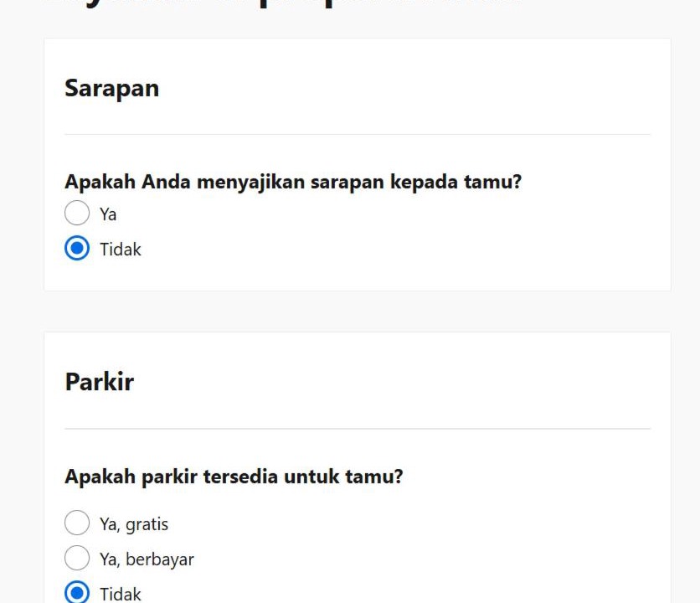Click the "Ya" label text under sarapan
This screenshot has width=700, height=603.
(108, 214)
